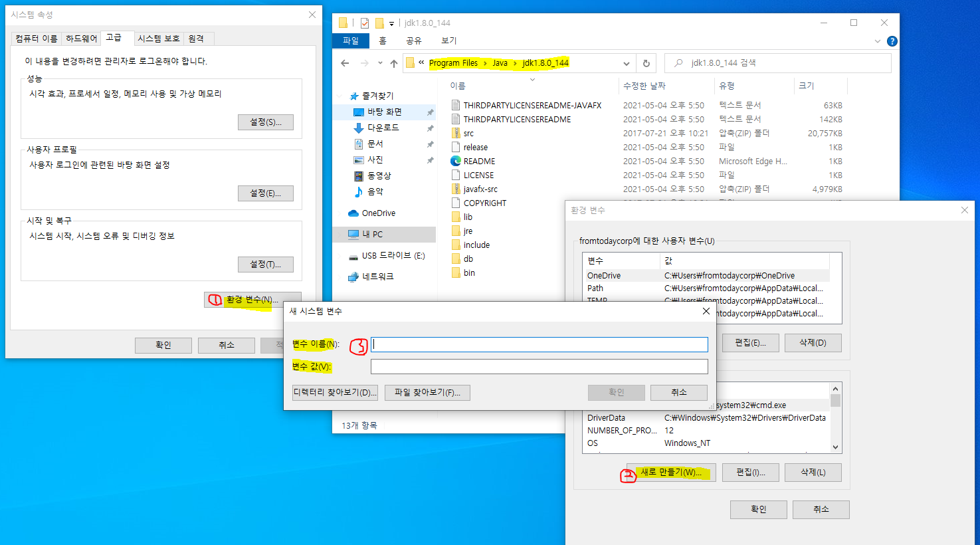The height and width of the screenshot is (545, 980).
Task: Click 취소 in new system variable dialog
Action: [679, 393]
